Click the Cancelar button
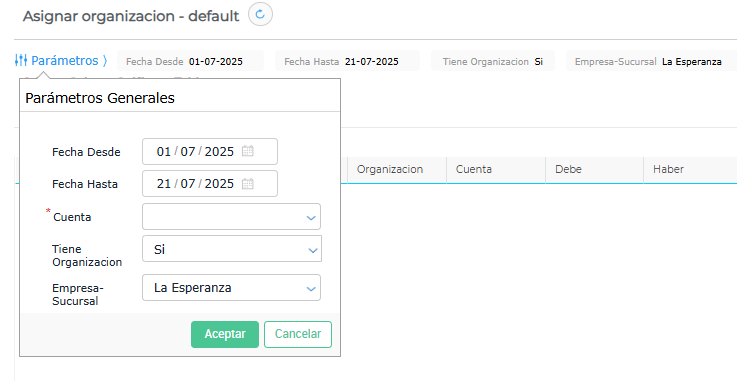The image size is (737, 381). click(298, 334)
